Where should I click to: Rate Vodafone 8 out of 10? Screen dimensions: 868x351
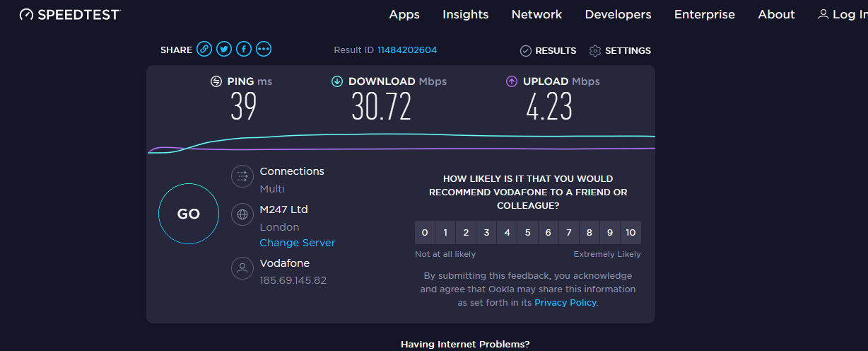(589, 232)
